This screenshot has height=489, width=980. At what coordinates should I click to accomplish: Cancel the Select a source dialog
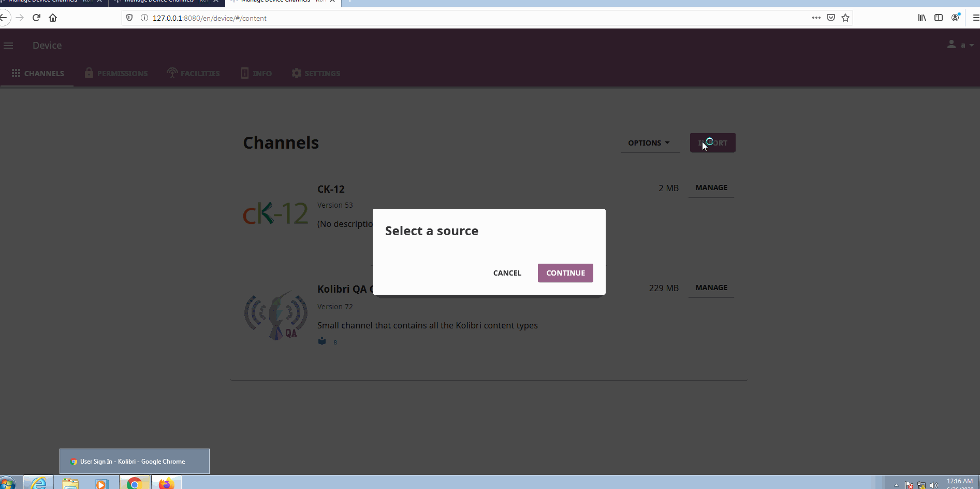[507, 273]
